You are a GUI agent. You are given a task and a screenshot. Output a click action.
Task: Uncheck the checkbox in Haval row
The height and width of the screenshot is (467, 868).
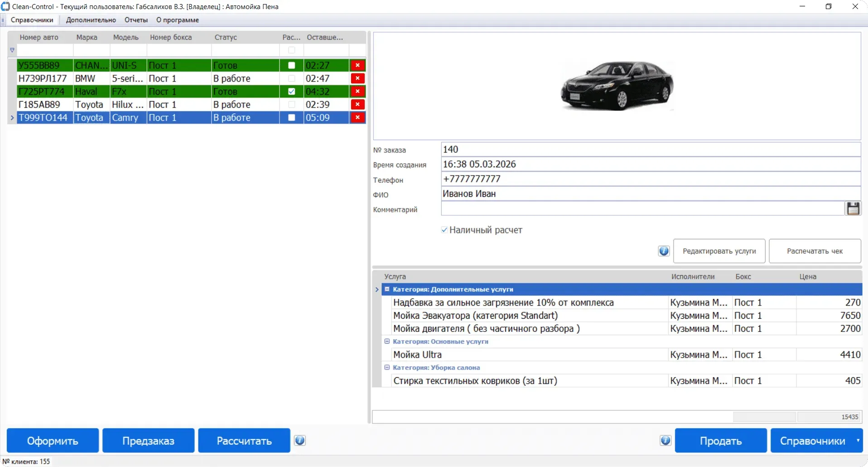tap(292, 92)
